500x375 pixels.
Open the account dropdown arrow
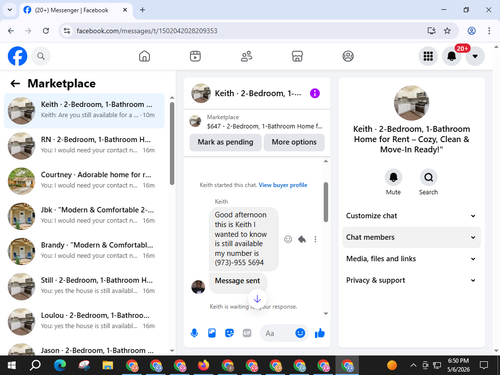(475, 56)
